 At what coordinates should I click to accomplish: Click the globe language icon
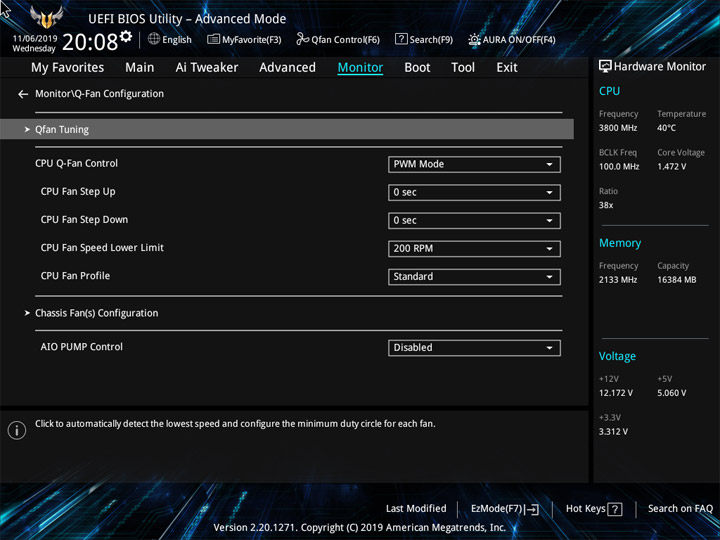coord(154,39)
